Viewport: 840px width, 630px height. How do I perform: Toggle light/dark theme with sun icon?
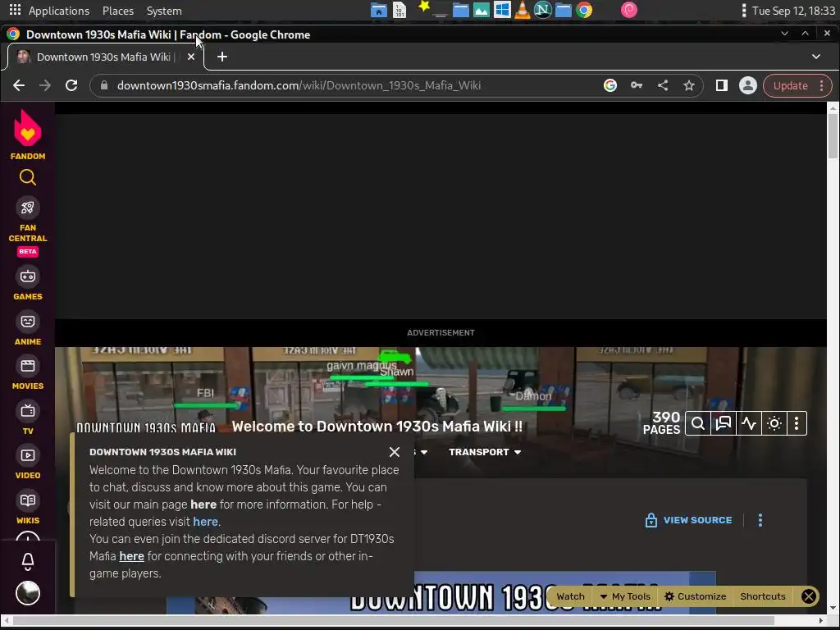click(774, 424)
